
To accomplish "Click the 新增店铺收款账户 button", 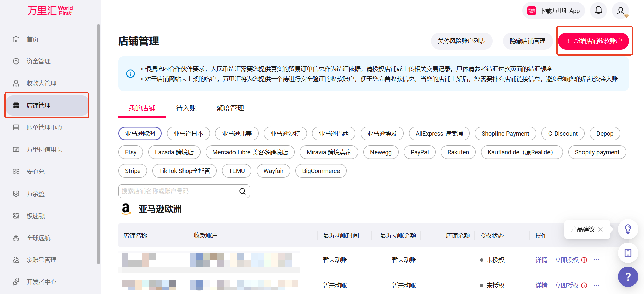I will point(593,41).
